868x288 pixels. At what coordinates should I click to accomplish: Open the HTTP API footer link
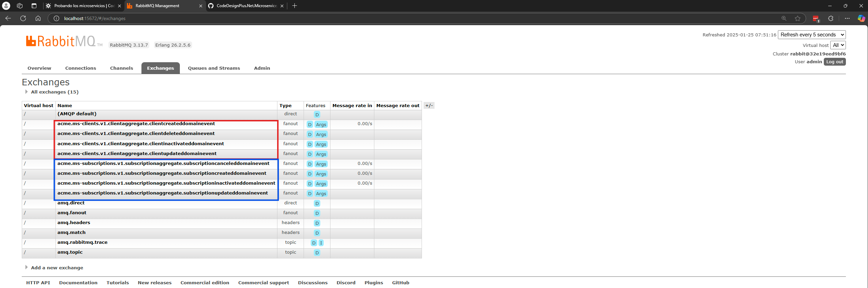38,283
